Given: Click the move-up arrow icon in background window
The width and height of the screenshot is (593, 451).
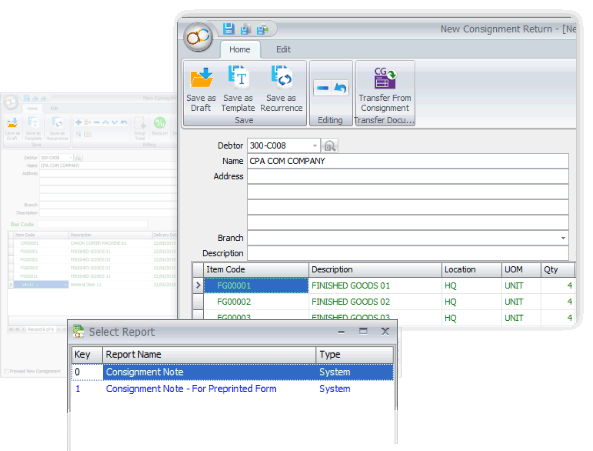Looking at the screenshot, I should [106, 122].
